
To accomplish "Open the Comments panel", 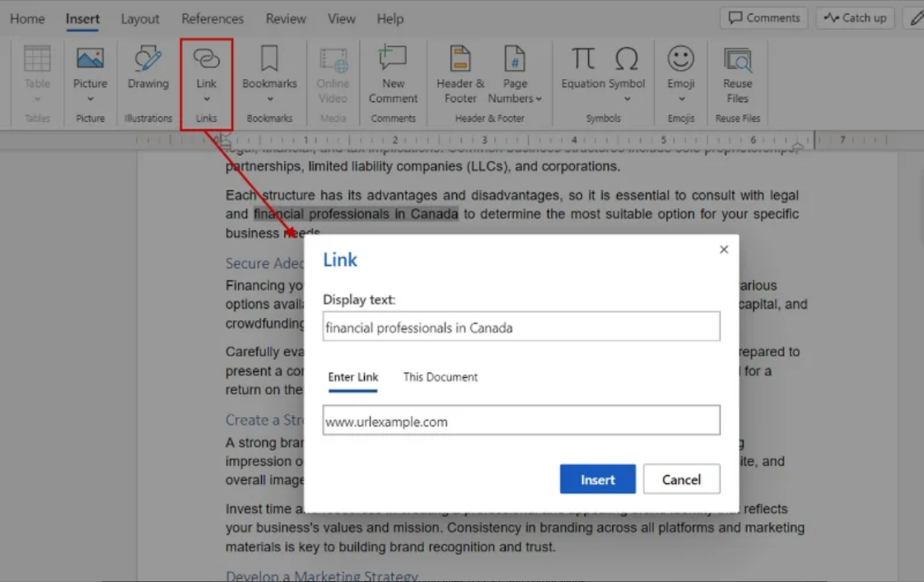I will (763, 17).
